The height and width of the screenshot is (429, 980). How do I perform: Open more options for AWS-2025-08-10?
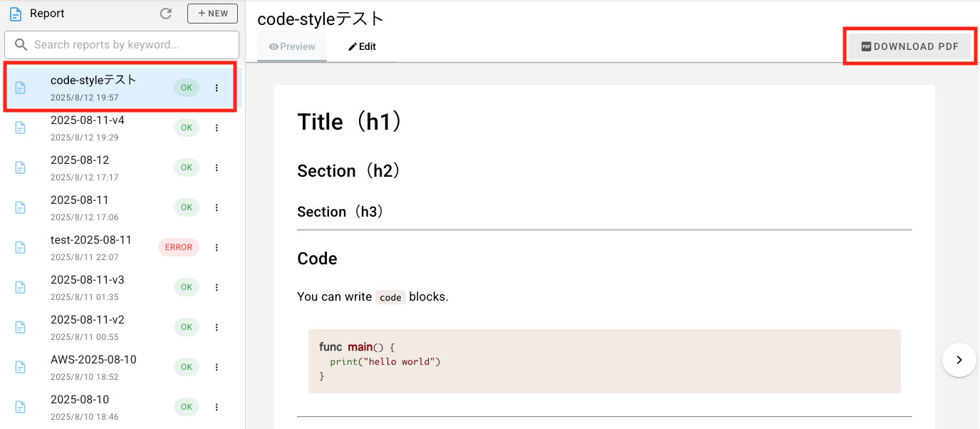pos(217,368)
